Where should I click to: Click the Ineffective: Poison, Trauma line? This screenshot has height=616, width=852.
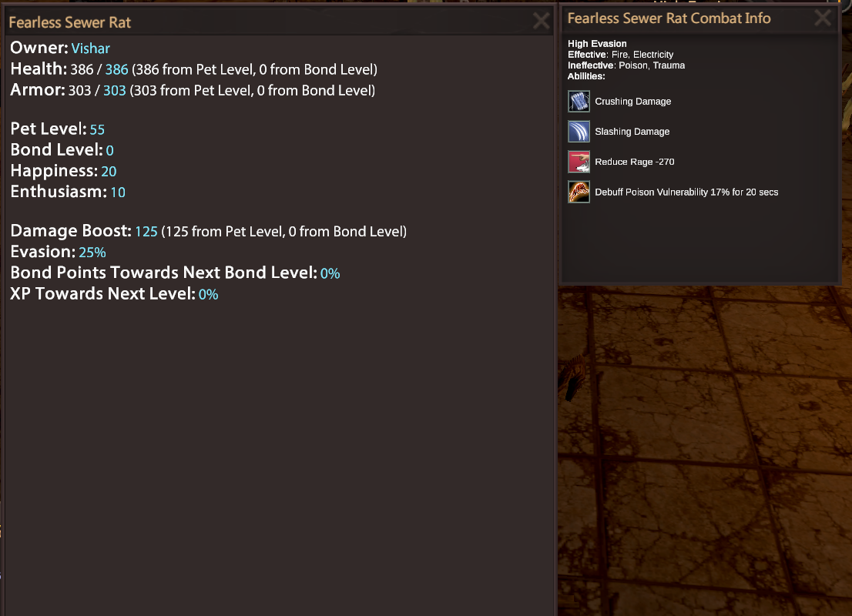[626, 65]
